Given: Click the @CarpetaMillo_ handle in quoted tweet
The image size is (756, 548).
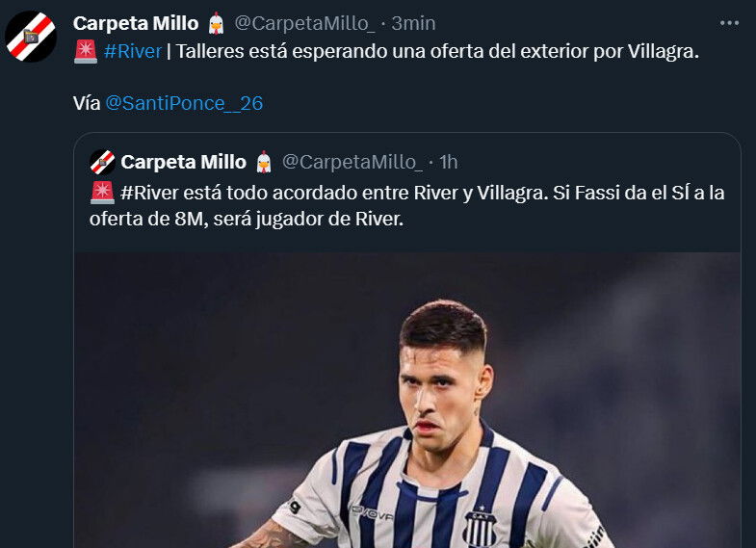Looking at the screenshot, I should [352, 162].
